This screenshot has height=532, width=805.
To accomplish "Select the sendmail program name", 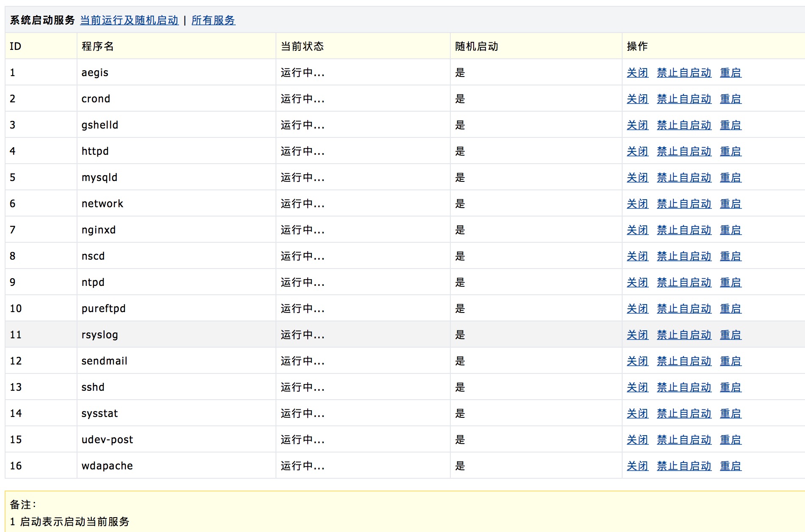I will [104, 361].
